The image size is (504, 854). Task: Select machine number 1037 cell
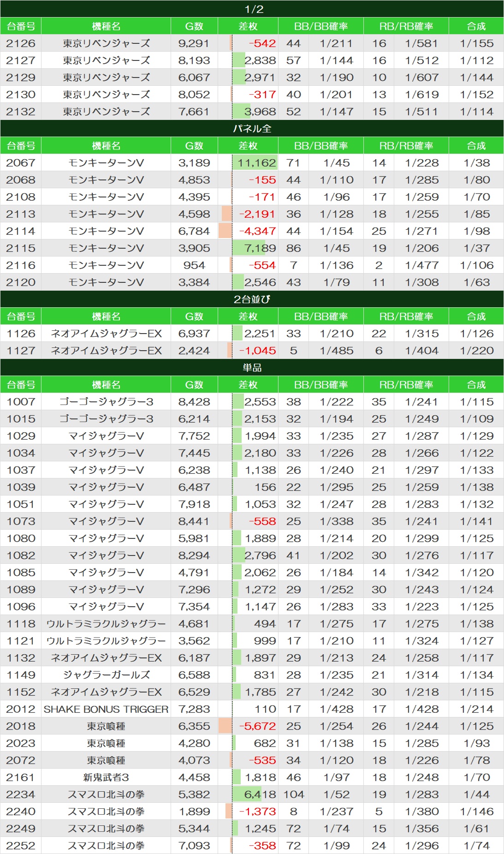click(21, 470)
